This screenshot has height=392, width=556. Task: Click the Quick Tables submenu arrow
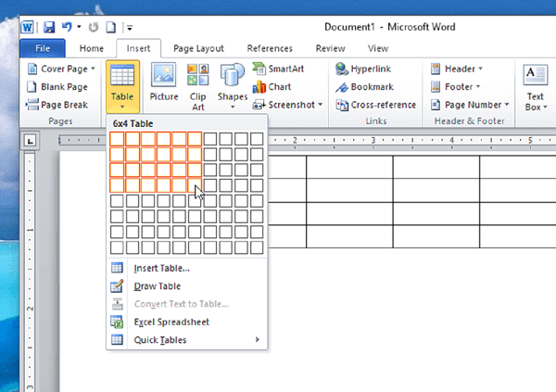[258, 340]
